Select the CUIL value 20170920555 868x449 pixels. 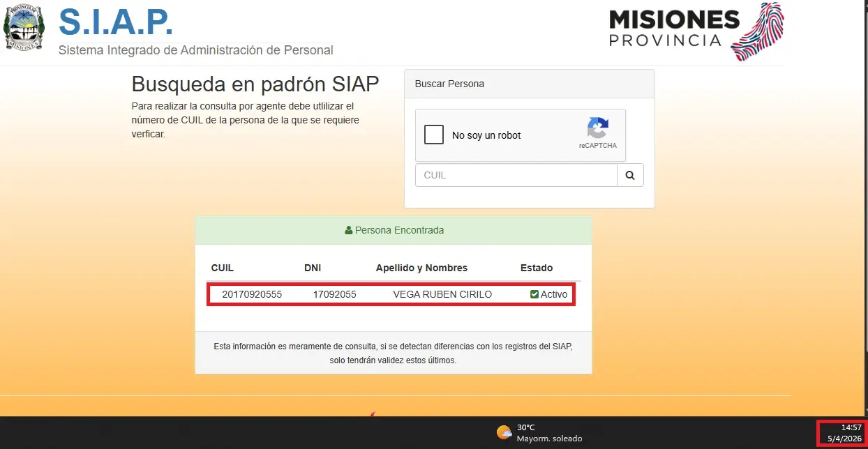point(252,294)
